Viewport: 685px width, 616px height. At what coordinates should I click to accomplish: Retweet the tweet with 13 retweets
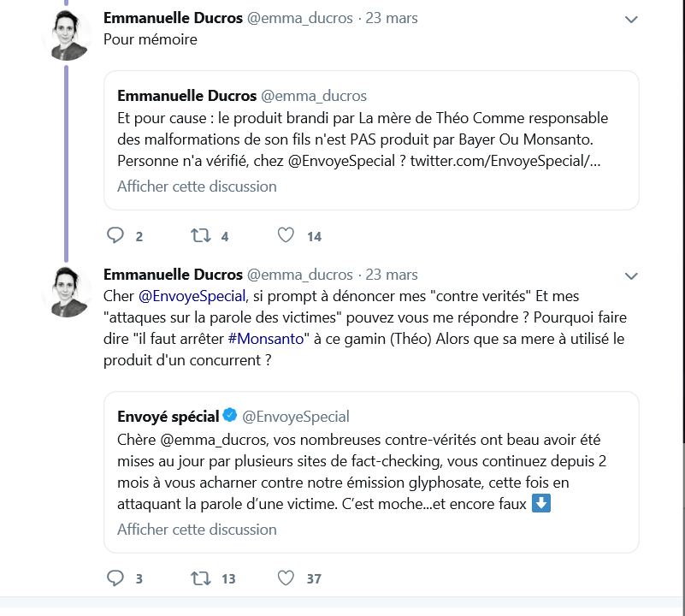pyautogui.click(x=202, y=578)
